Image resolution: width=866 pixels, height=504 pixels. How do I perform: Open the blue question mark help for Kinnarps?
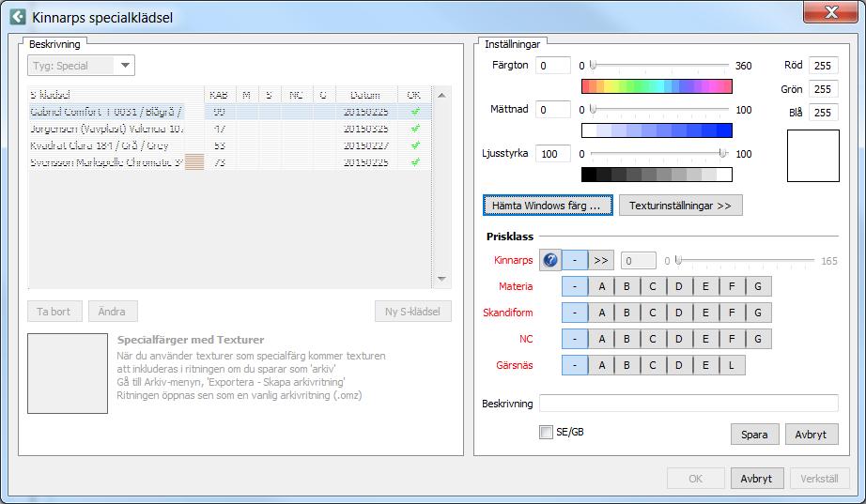(x=550, y=260)
